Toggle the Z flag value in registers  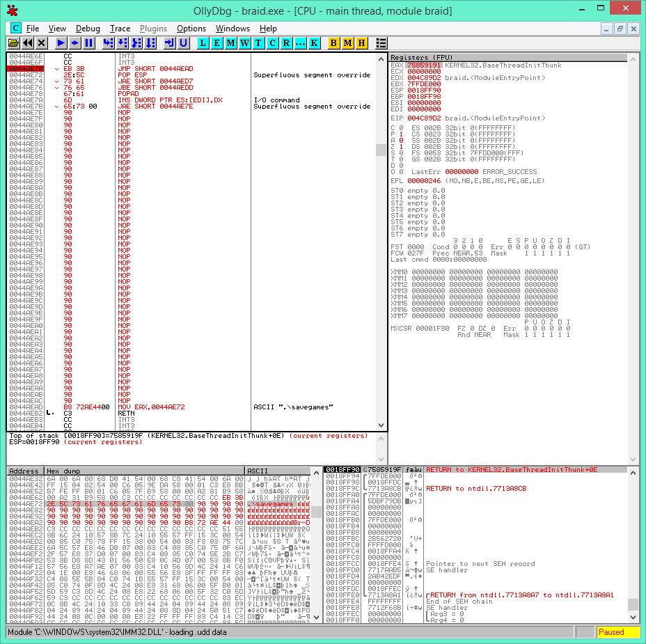pyautogui.click(x=401, y=146)
